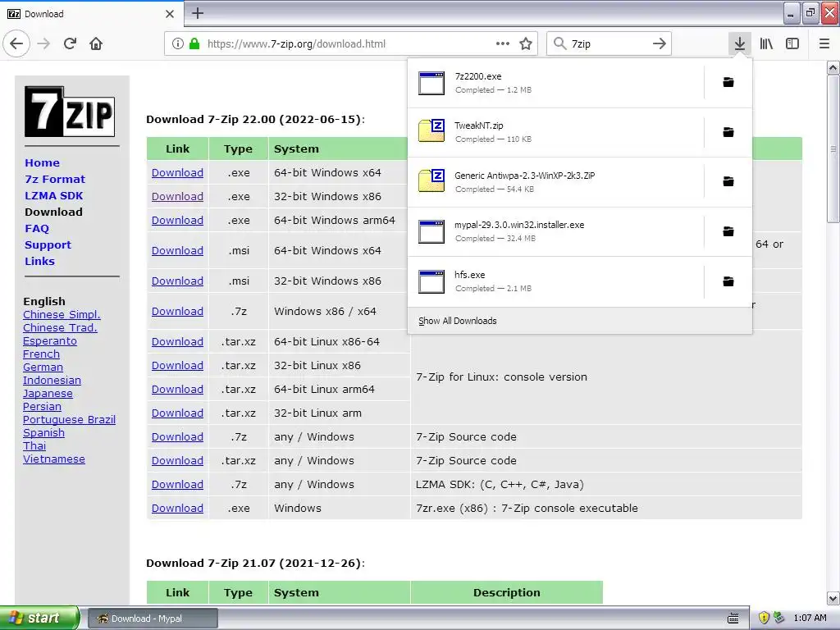
Task: Switch language to Vietnamese
Action: point(54,459)
